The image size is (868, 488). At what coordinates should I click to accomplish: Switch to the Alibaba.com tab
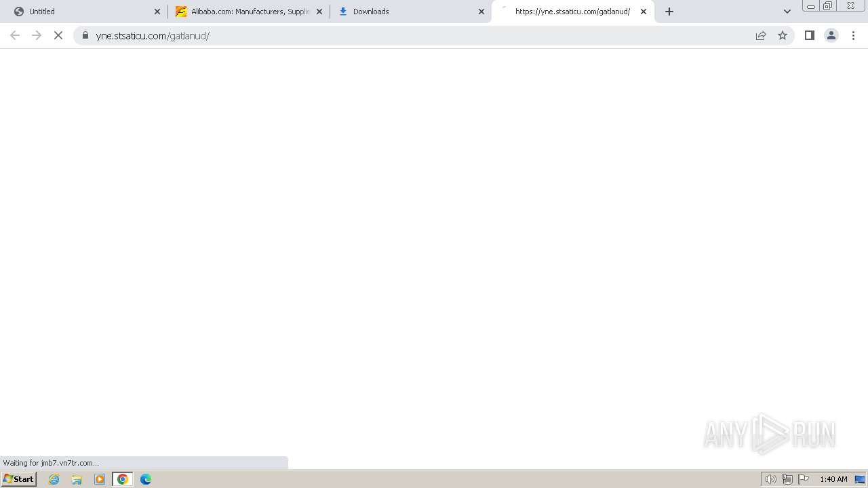(248, 12)
